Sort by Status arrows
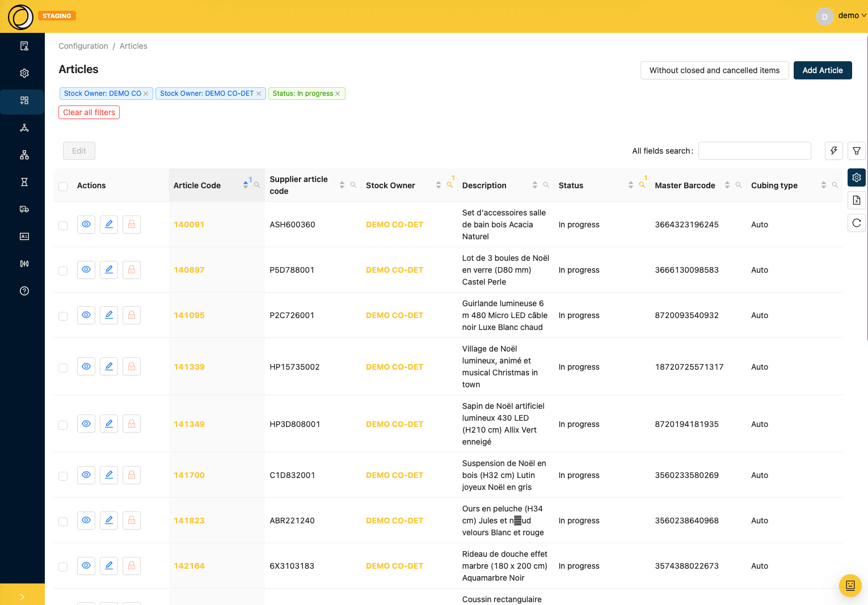Image resolution: width=868 pixels, height=605 pixels. pyautogui.click(x=631, y=185)
